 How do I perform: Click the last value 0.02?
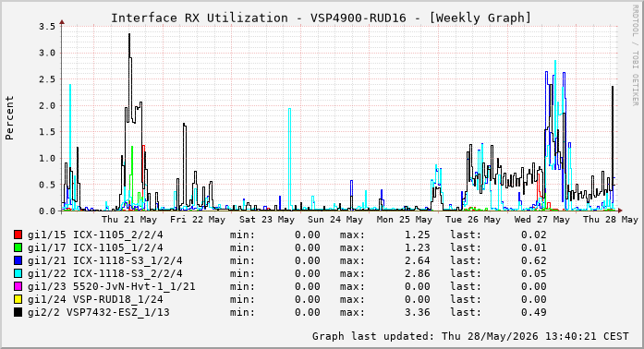pos(534,235)
